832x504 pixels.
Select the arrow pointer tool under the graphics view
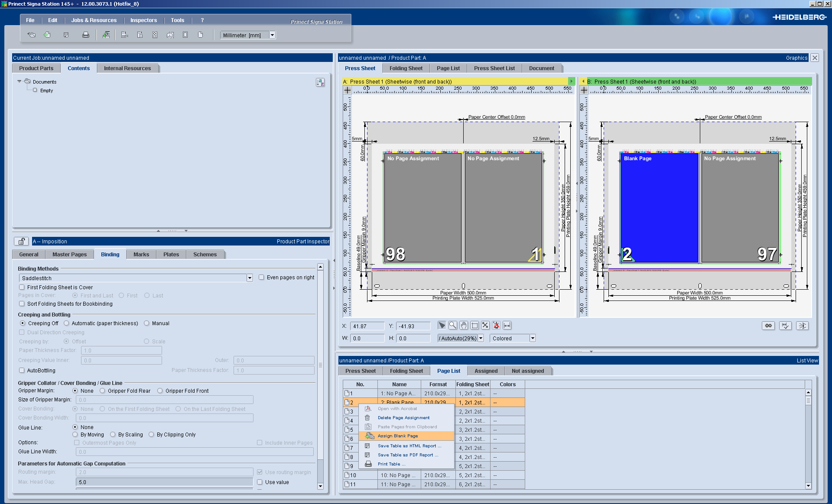(442, 325)
